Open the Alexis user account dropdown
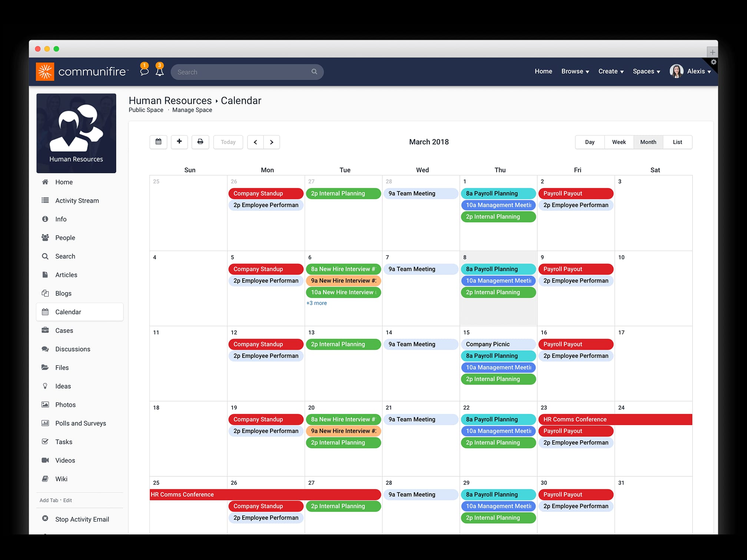747x560 pixels. pyautogui.click(x=699, y=71)
